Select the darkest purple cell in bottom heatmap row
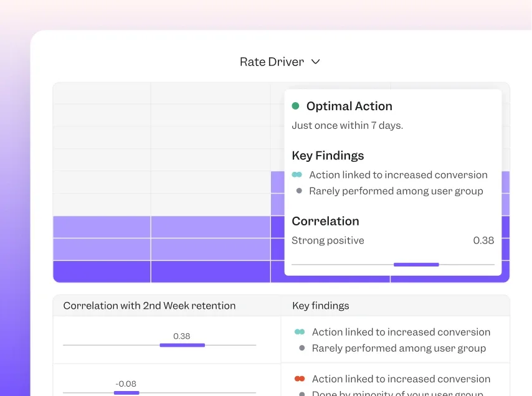The width and height of the screenshot is (532, 396). 102,272
